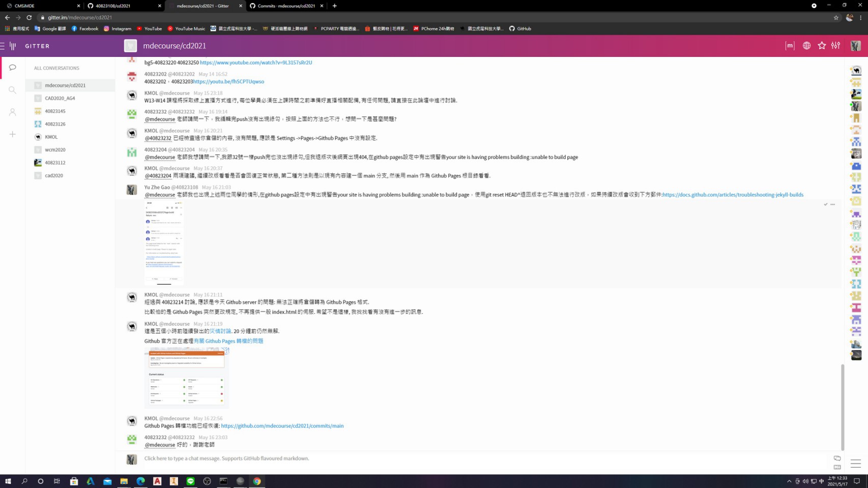
Task: Click the browser reload button
Action: pyautogui.click(x=29, y=17)
